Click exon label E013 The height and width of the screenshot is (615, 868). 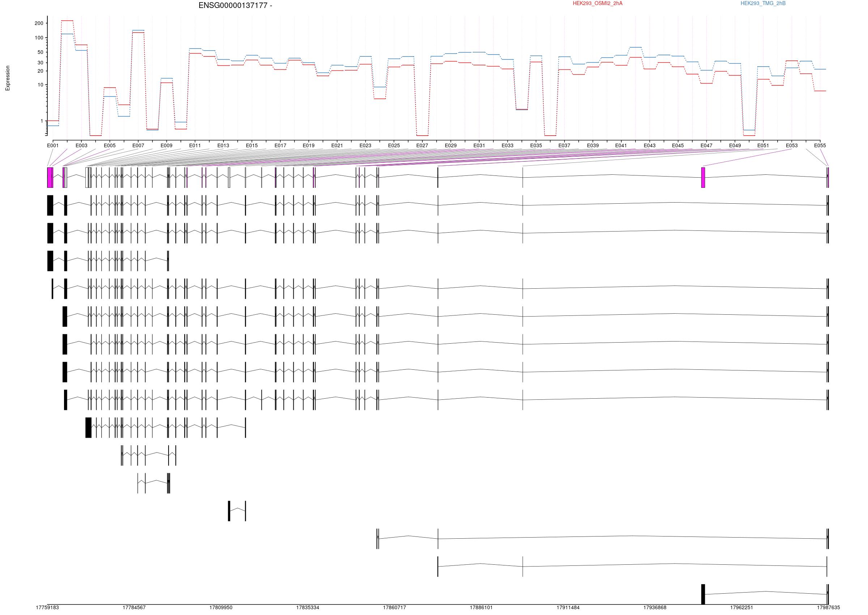tap(224, 145)
